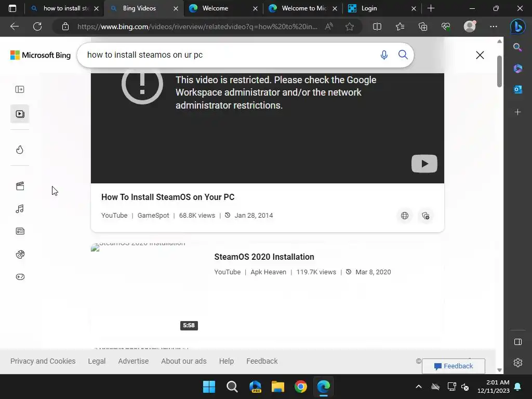
Task: Open Trending flame icon in left rail
Action: pyautogui.click(x=20, y=150)
